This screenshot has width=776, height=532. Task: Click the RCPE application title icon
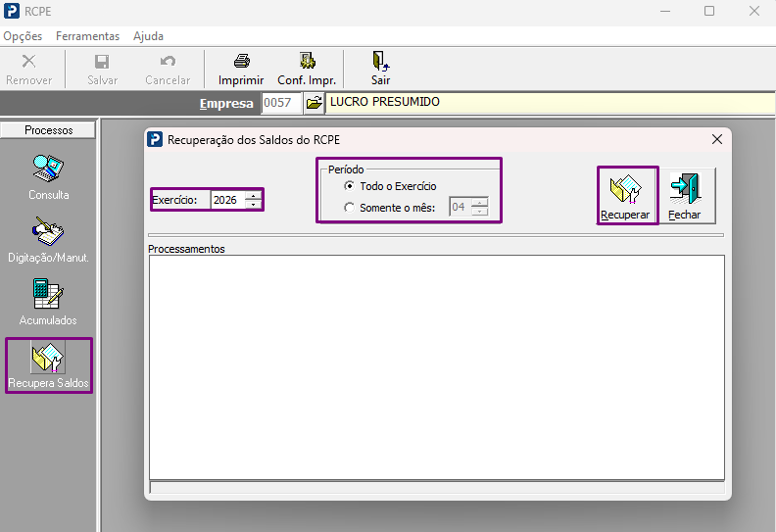point(12,11)
